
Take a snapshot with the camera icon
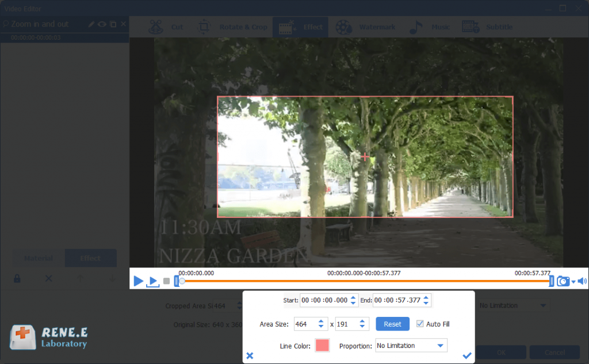point(563,281)
